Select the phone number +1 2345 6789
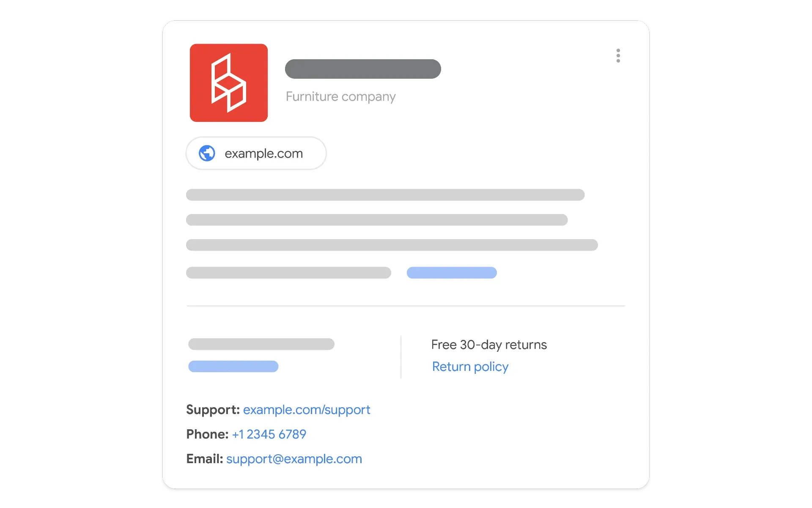Screen dimensions: 812x508 pos(269,434)
